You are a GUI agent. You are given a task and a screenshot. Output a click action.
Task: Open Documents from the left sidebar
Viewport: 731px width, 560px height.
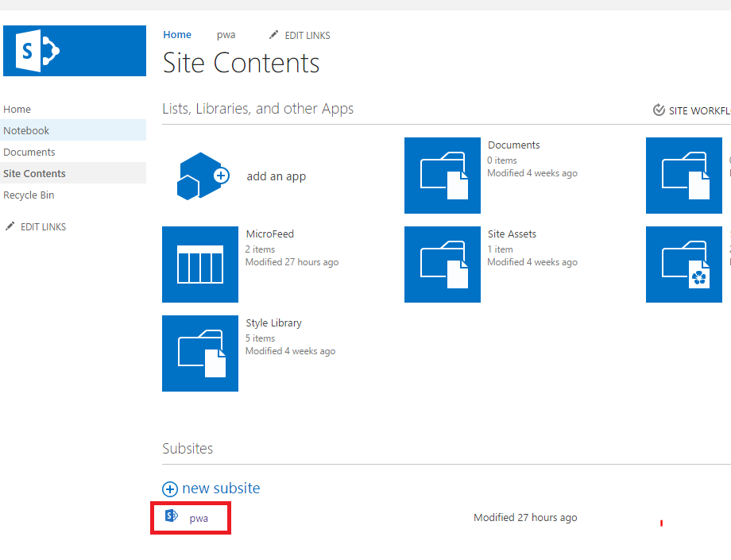(x=29, y=152)
